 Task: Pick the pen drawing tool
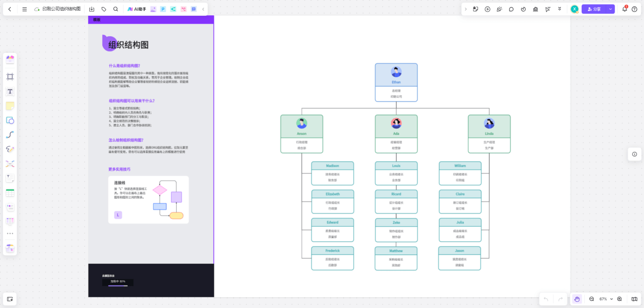[10, 149]
